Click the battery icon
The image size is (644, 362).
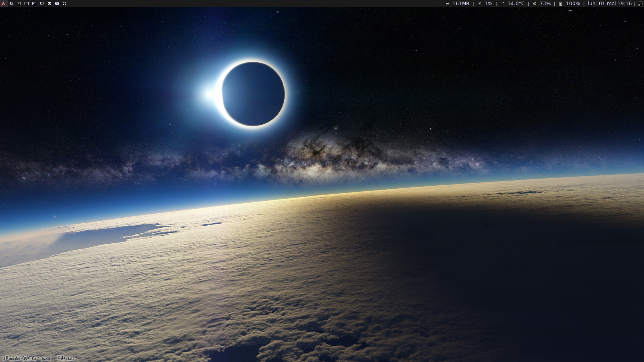pyautogui.click(x=561, y=4)
